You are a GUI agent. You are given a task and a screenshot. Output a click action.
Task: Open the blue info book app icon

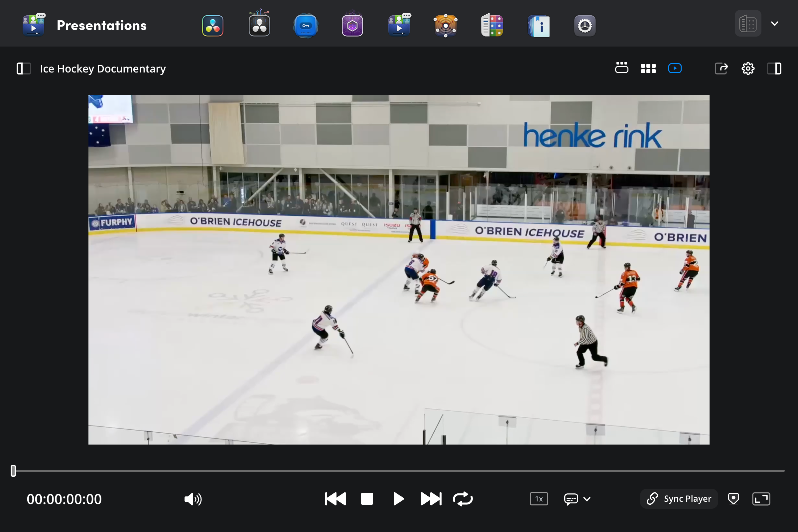539,26
